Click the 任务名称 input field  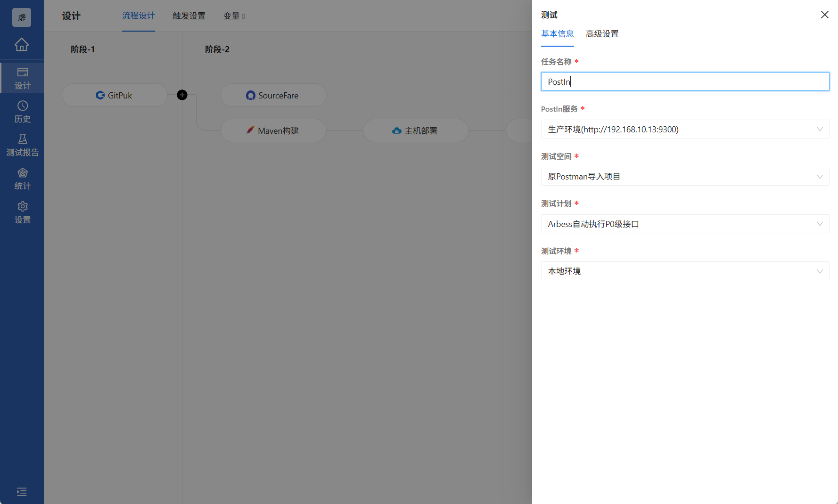pos(685,81)
